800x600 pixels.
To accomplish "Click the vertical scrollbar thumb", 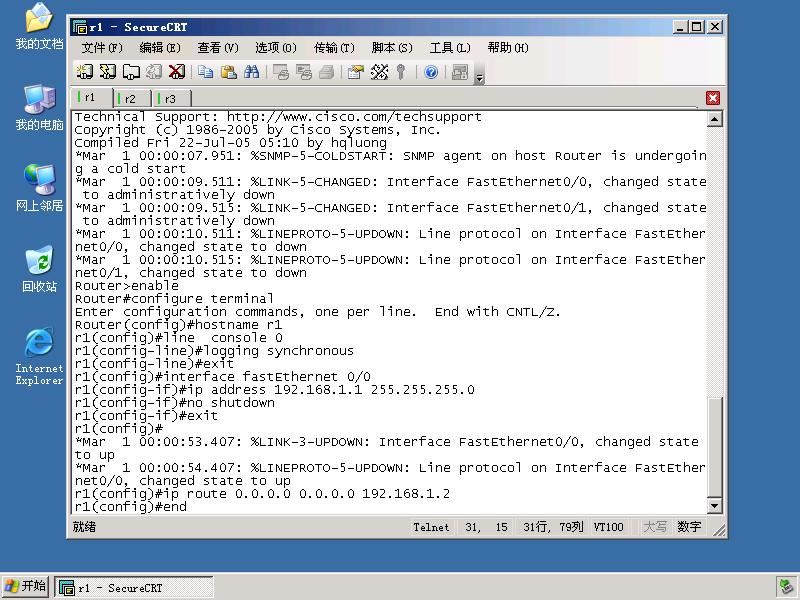I will coord(715,446).
